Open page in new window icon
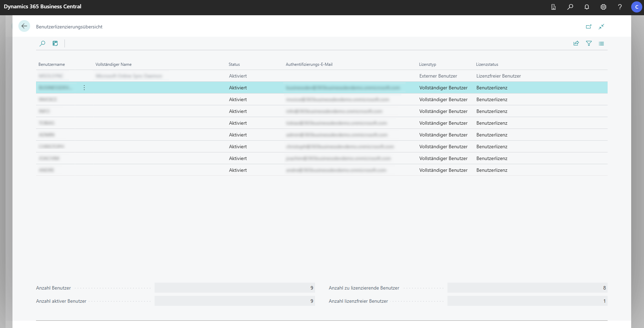Screen dimensions: 644x328 tap(589, 27)
